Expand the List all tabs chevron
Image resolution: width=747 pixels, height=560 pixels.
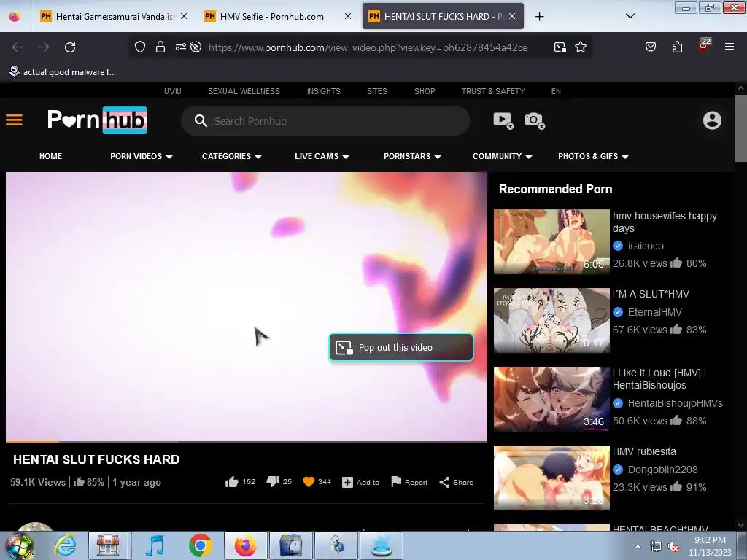pyautogui.click(x=630, y=16)
